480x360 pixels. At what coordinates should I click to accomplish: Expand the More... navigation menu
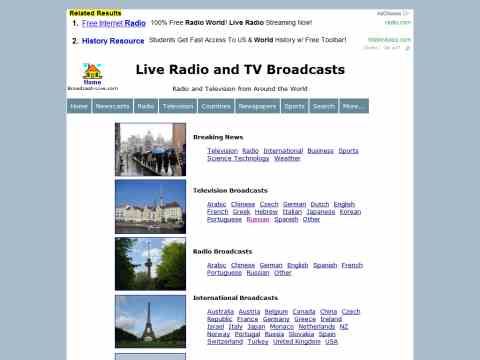tap(354, 106)
